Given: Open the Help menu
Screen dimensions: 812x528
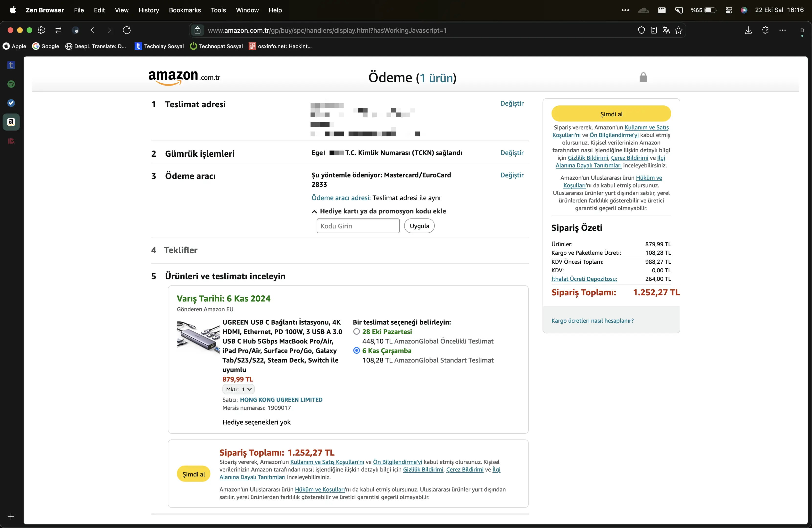Looking at the screenshot, I should (x=275, y=10).
